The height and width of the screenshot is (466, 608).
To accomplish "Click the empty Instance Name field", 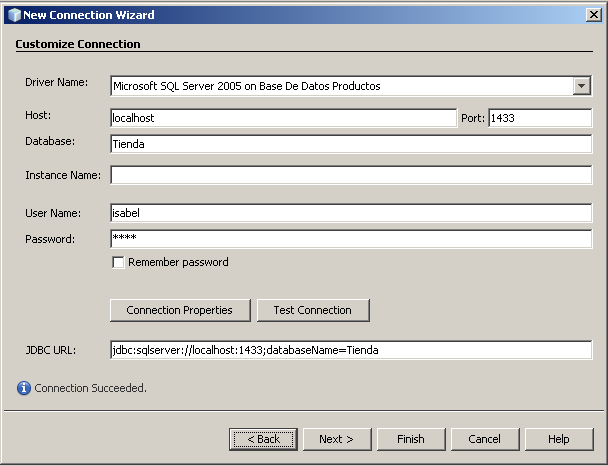I will tap(351, 175).
